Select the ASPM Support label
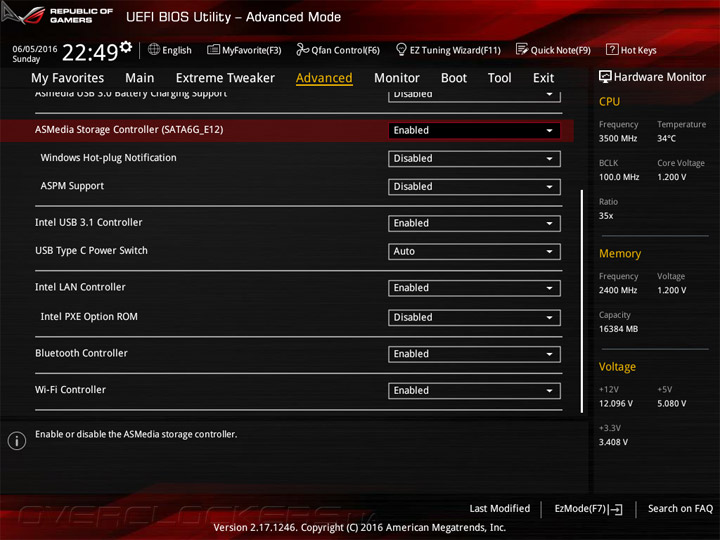 72,186
